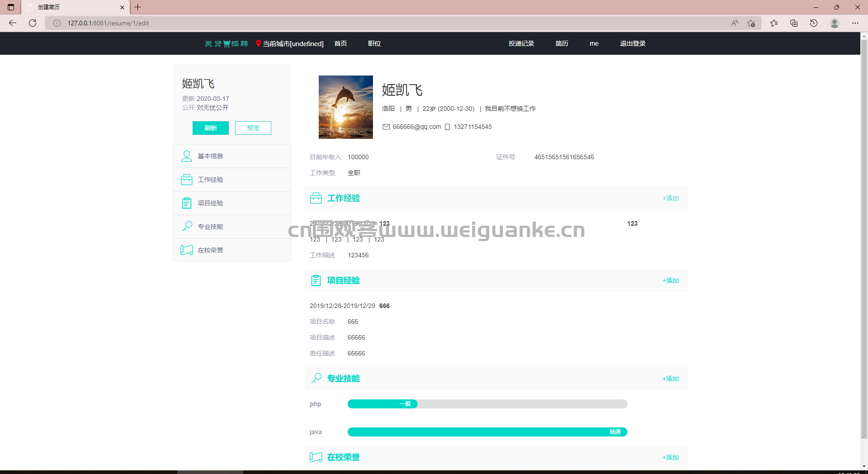Open the browser favorites list icon
The image size is (868, 474).
774,23
